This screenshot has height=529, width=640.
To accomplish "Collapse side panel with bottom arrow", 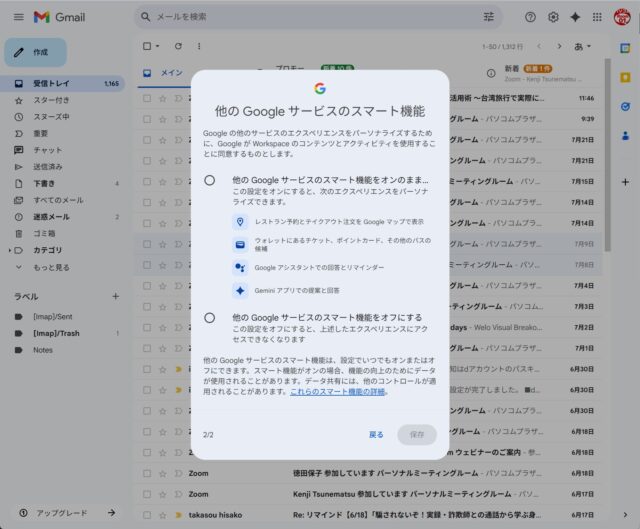I will click(x=625, y=515).
